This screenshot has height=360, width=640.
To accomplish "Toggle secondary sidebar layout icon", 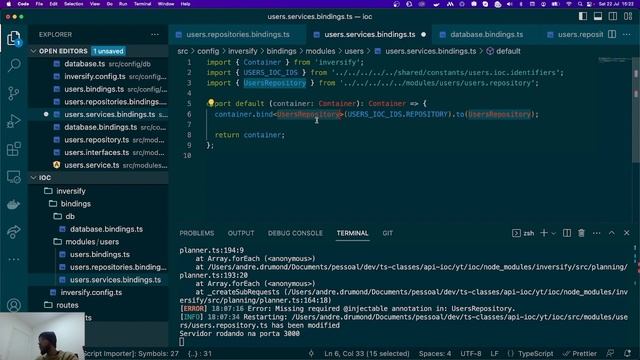I will (x=613, y=16).
